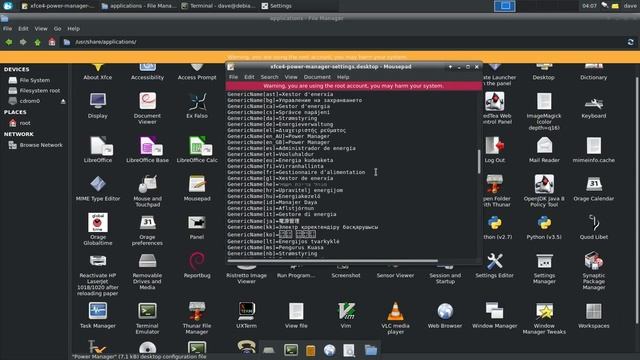
Task: Launch terminal from the bottom dock
Action: tap(291, 350)
